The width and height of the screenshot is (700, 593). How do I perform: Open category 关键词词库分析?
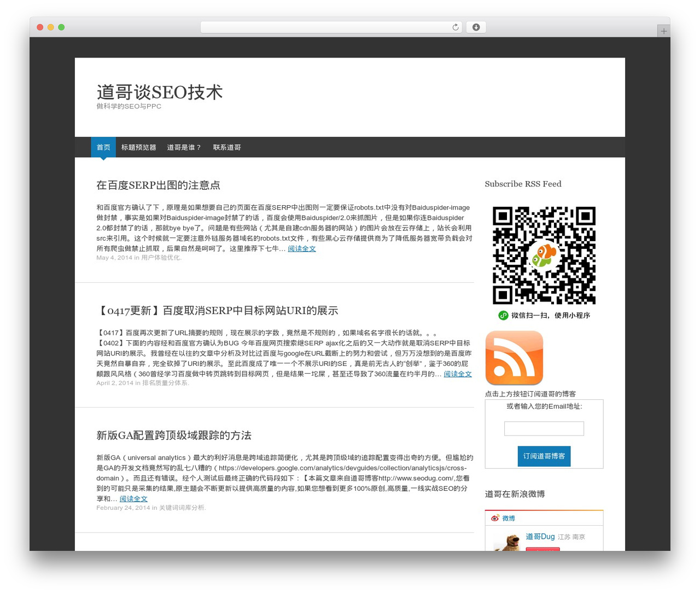coord(182,508)
